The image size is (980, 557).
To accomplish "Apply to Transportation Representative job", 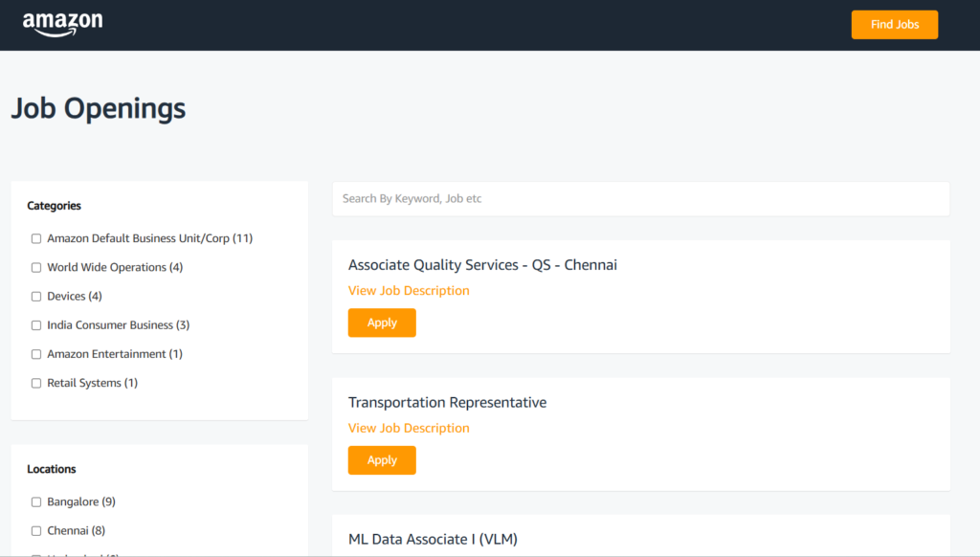I will tap(382, 460).
